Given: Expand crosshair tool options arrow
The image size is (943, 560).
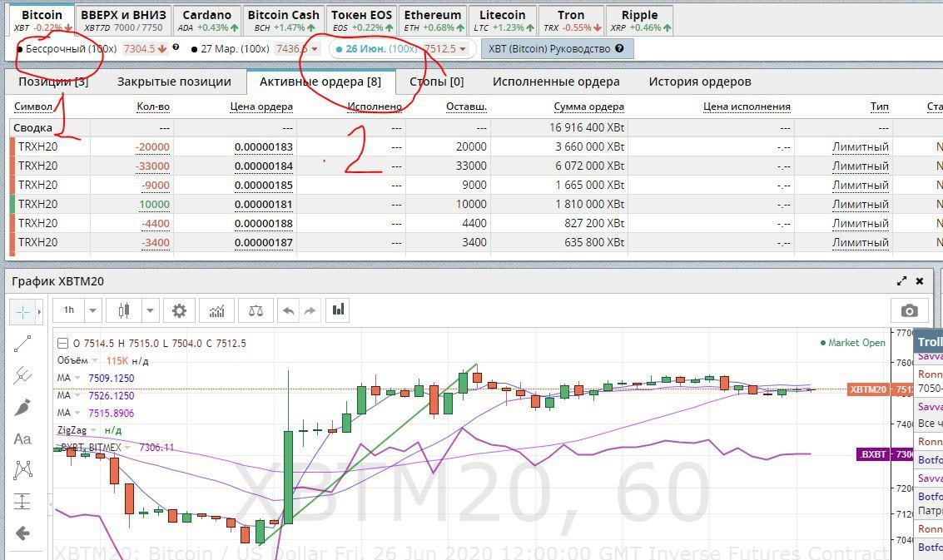Looking at the screenshot, I should click(x=40, y=312).
